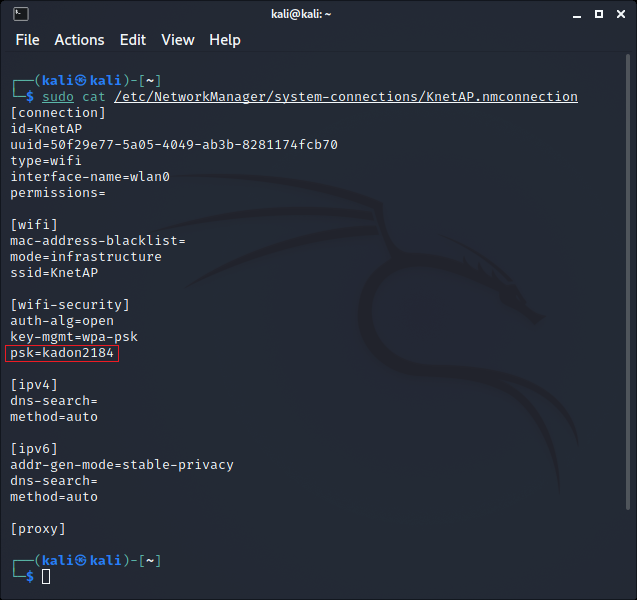Minimize the terminal window

(x=576, y=15)
